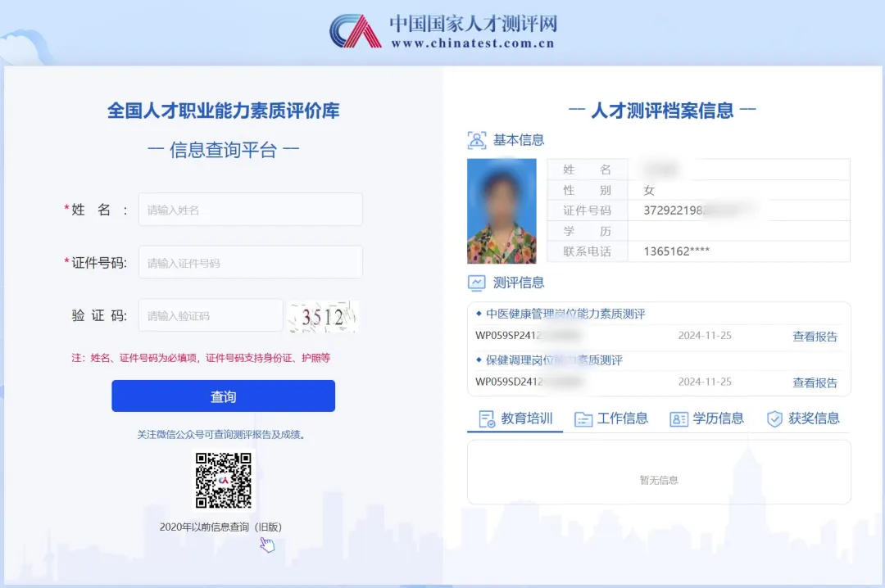Click the 姓名 name input field
The image size is (885, 588).
pyautogui.click(x=250, y=209)
